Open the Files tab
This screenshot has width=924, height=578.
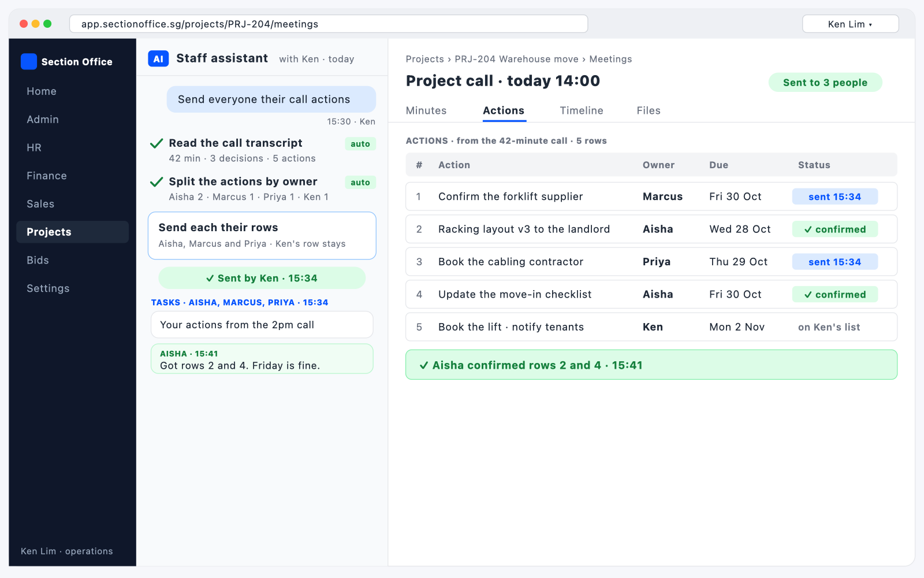649,110
